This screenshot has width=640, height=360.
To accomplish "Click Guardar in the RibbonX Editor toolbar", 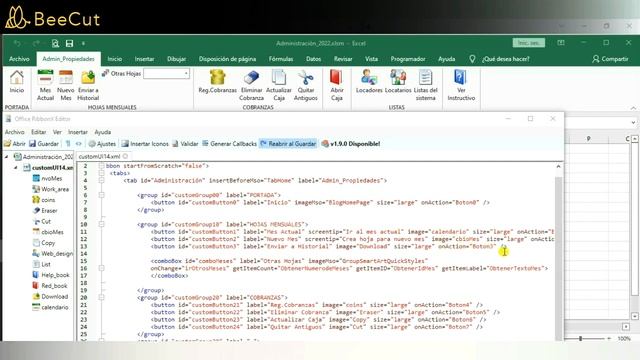I will [x=44, y=144].
